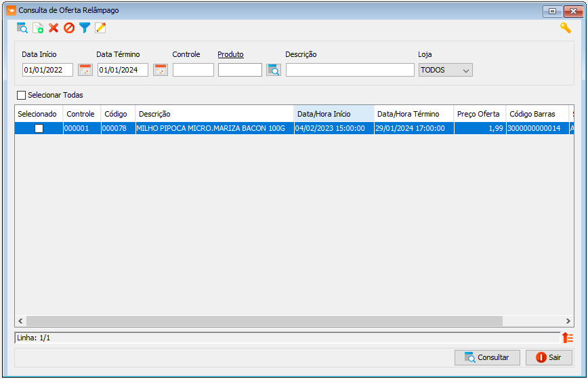This screenshot has height=379, width=588.
Task: Open the Data Término calendar picker
Action: coord(161,70)
